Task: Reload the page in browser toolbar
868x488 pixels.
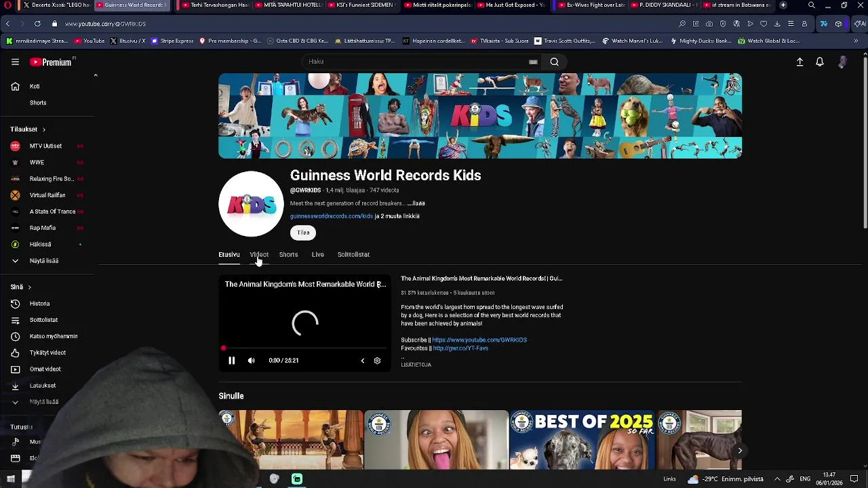Action: [37, 24]
